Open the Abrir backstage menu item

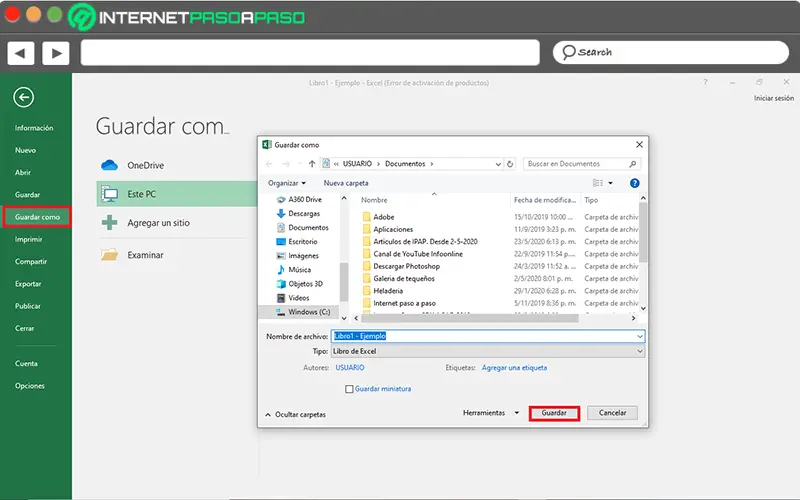coord(23,172)
